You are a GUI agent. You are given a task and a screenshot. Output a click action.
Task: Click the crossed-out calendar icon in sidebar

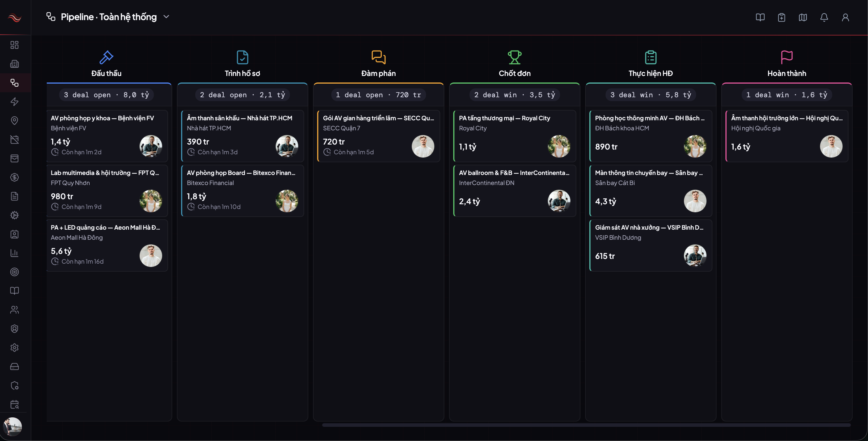coord(14,140)
